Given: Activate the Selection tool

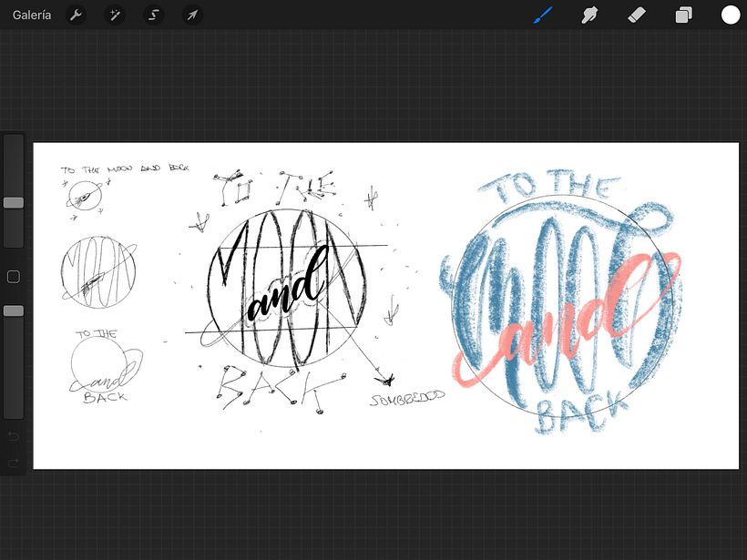Looking at the screenshot, I should click(153, 15).
